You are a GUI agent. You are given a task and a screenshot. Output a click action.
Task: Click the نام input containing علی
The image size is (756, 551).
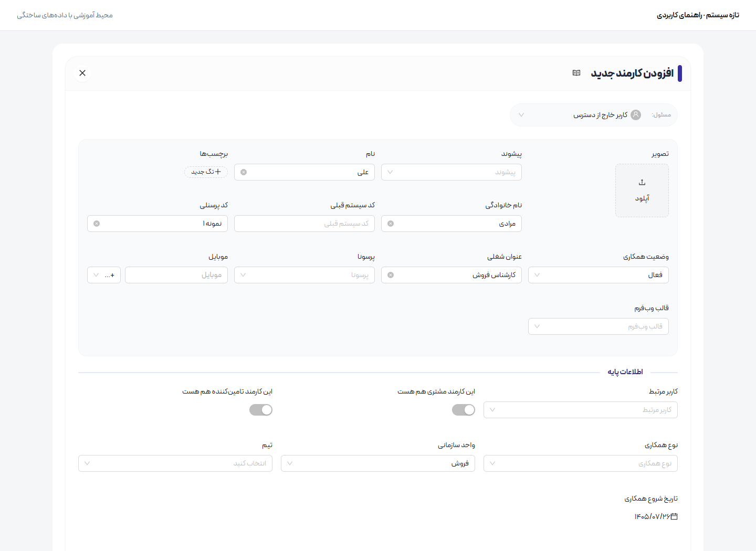[x=304, y=172]
